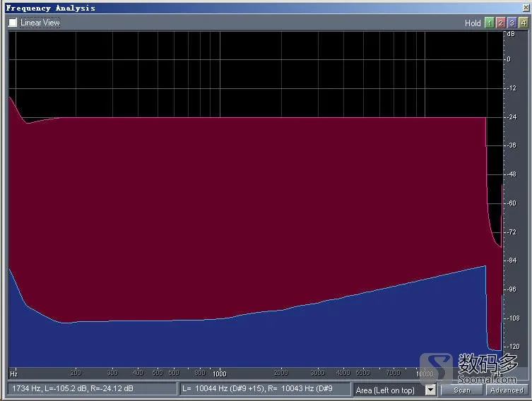The image size is (532, 401).
Task: Toggle Hold button 4 (yellow)
Action: point(524,23)
